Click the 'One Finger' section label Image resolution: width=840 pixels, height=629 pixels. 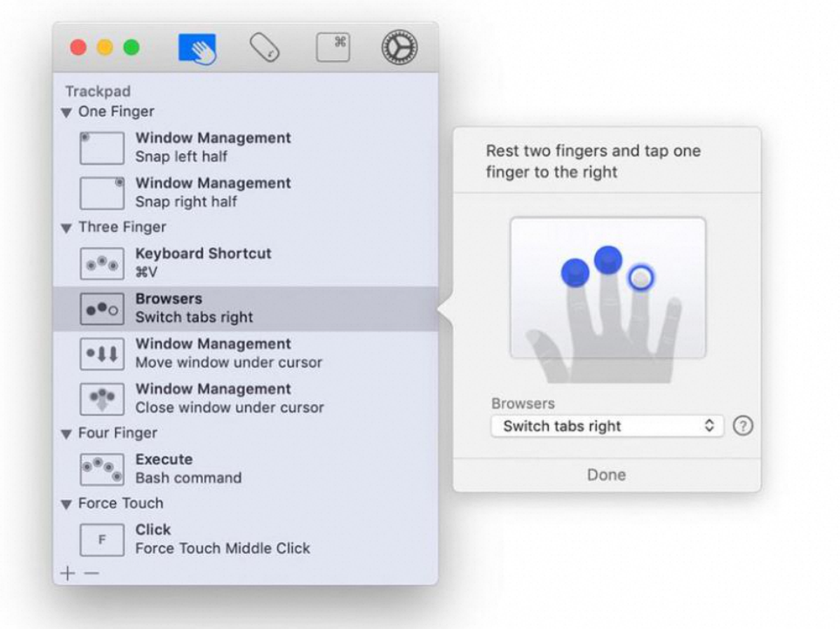click(x=116, y=112)
